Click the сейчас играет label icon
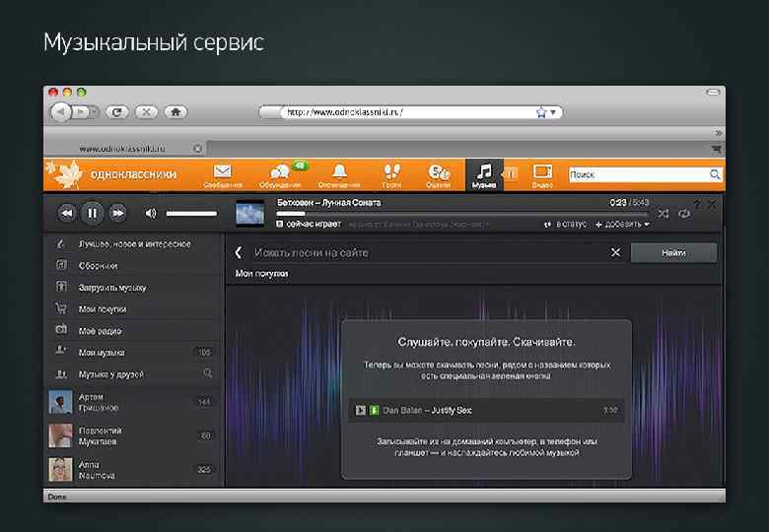The height and width of the screenshot is (532, 769). click(x=280, y=224)
